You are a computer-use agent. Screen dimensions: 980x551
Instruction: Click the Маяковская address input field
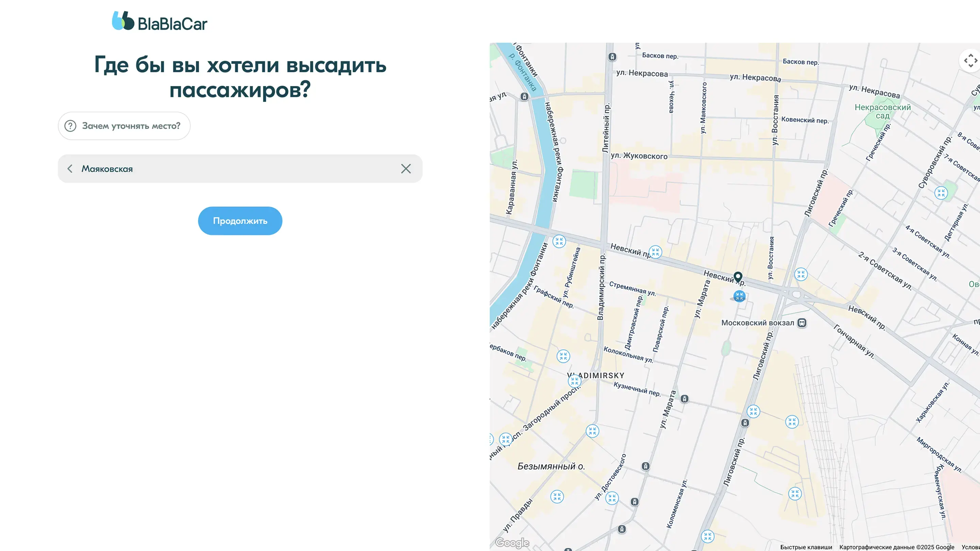tap(236, 169)
